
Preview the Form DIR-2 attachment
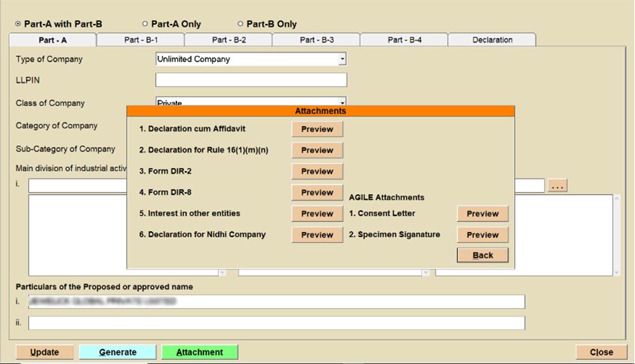click(x=317, y=171)
